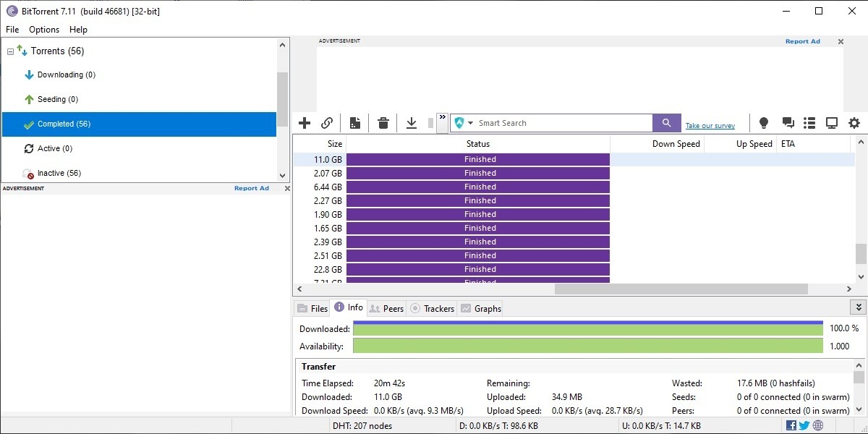
Task: Create a new torrent
Action: click(x=354, y=123)
